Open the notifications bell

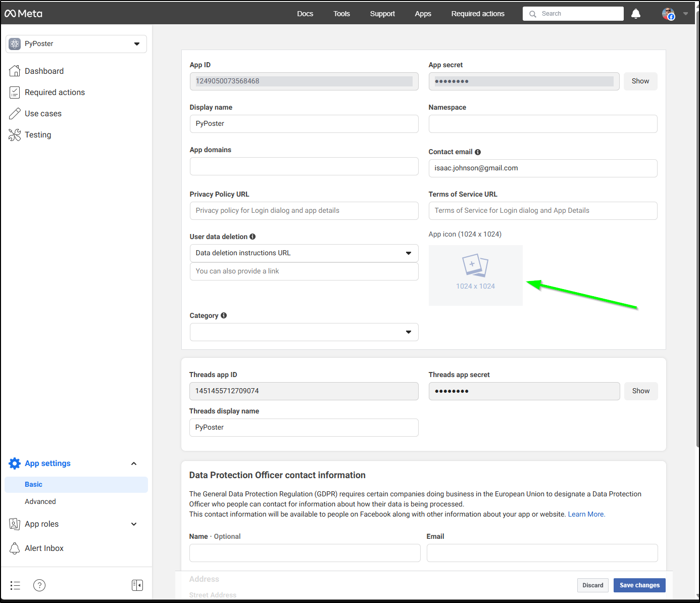click(636, 14)
